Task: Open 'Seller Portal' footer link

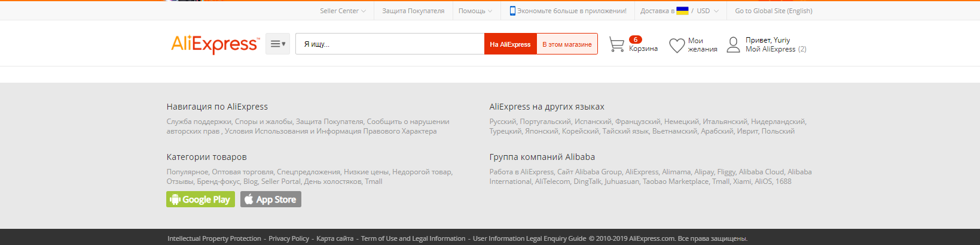Action: coord(281,182)
